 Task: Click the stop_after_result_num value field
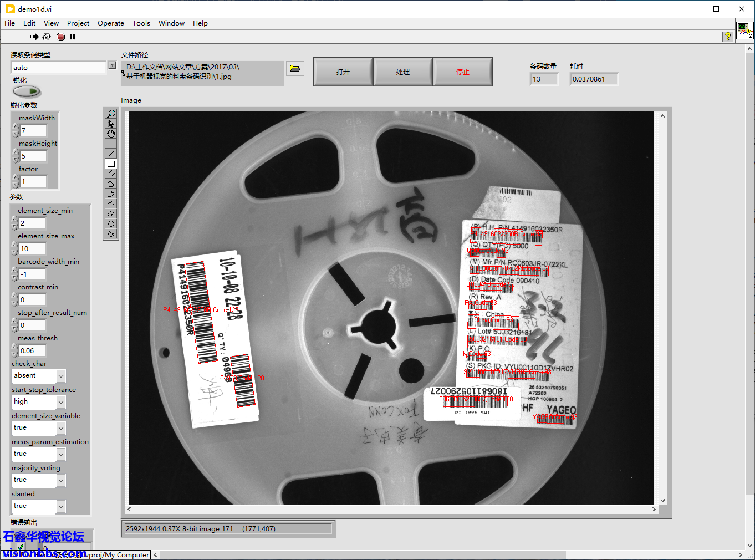pos(32,325)
